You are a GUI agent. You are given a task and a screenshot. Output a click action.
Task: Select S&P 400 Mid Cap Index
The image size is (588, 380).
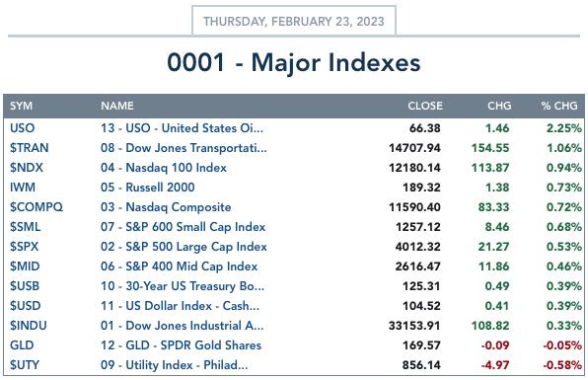click(179, 266)
